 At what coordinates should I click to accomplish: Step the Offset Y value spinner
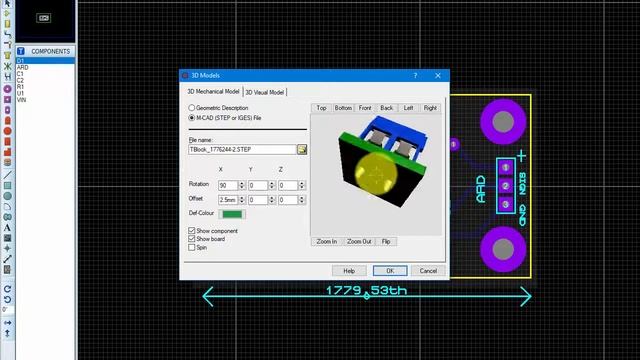tap(272, 200)
